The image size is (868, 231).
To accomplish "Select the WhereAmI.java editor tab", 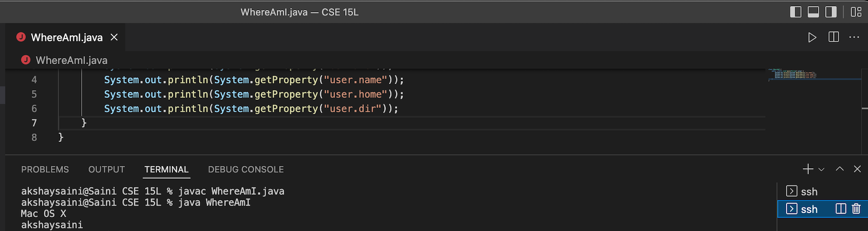I will [x=65, y=37].
